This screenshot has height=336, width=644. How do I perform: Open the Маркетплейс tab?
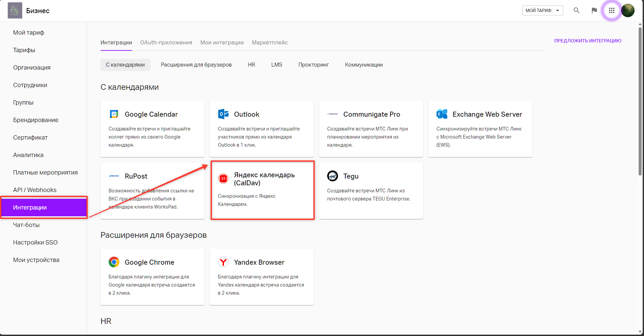coord(270,43)
